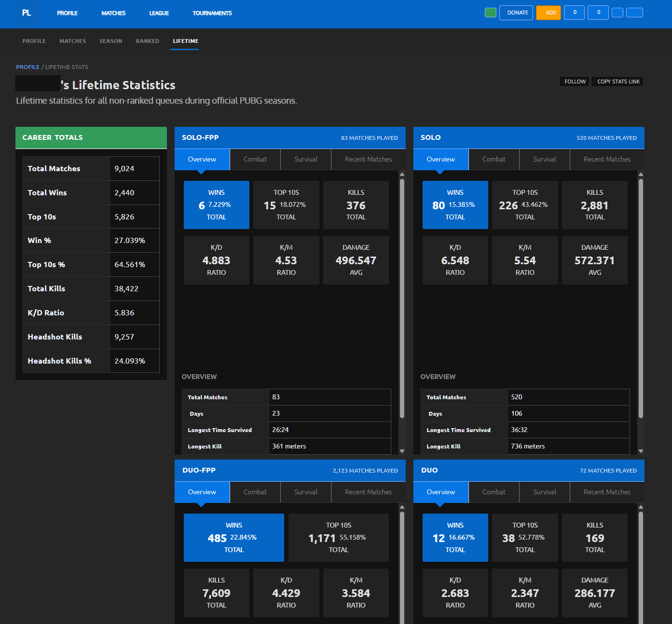The height and width of the screenshot is (624, 672).
Task: Select Overview tab in SOLO-FPP panel
Action: click(202, 159)
